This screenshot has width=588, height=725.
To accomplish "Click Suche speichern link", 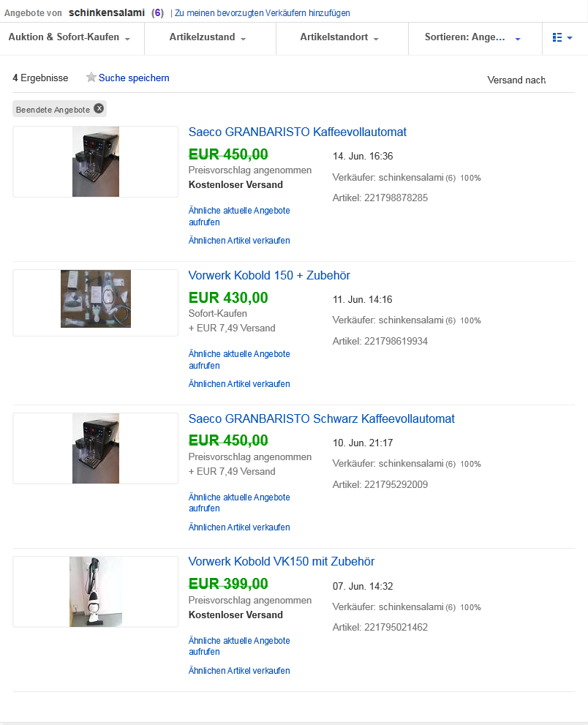I will [134, 78].
